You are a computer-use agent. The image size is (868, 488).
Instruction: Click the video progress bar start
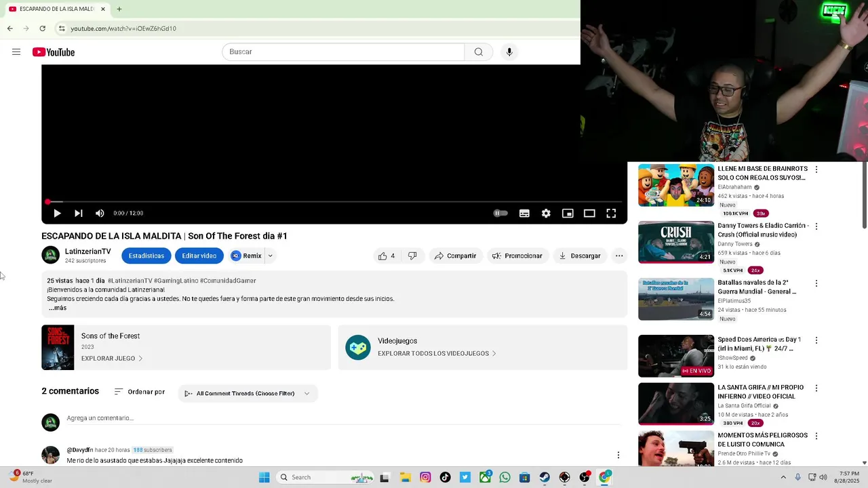[47, 202]
